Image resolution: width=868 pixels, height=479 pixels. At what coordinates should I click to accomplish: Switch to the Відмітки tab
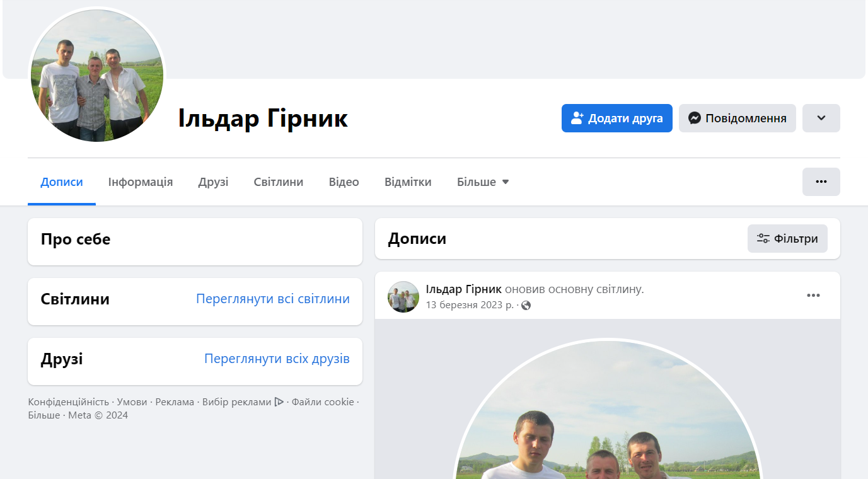[408, 182]
